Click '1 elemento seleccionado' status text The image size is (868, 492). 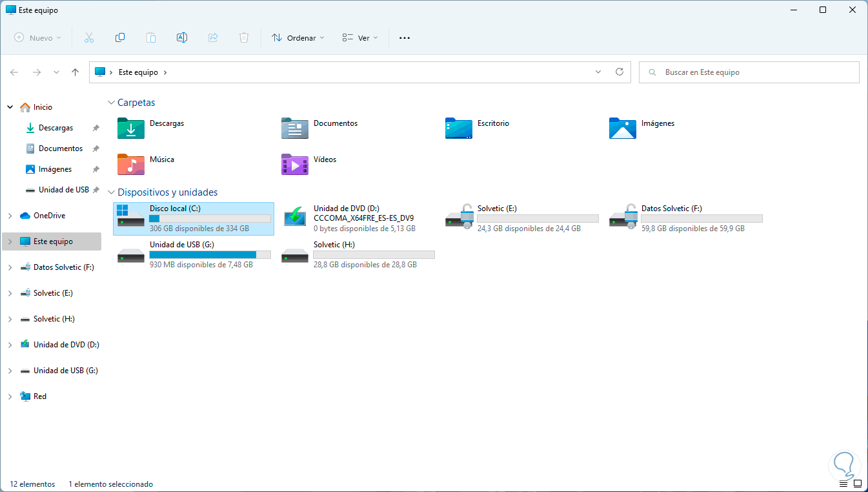[x=110, y=484]
